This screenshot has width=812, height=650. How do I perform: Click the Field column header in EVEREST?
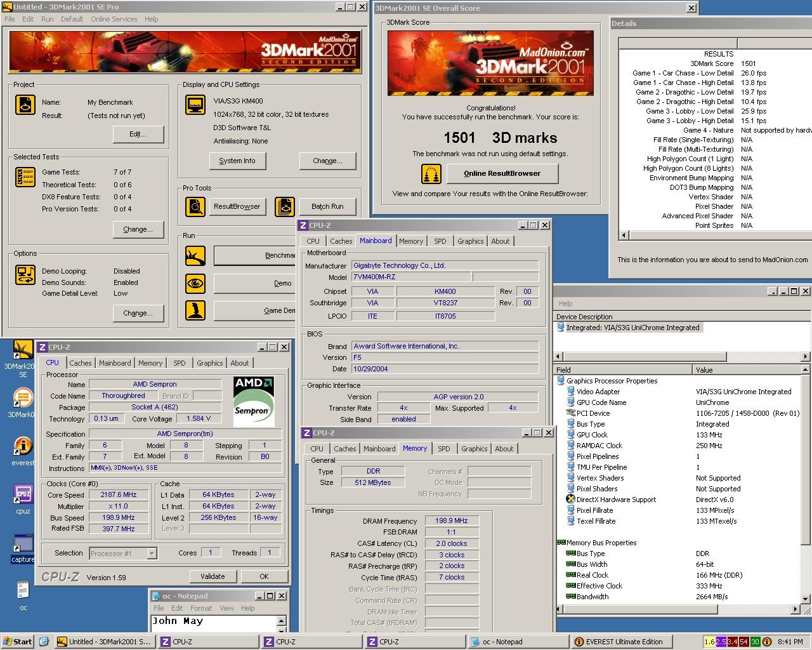[x=624, y=369]
